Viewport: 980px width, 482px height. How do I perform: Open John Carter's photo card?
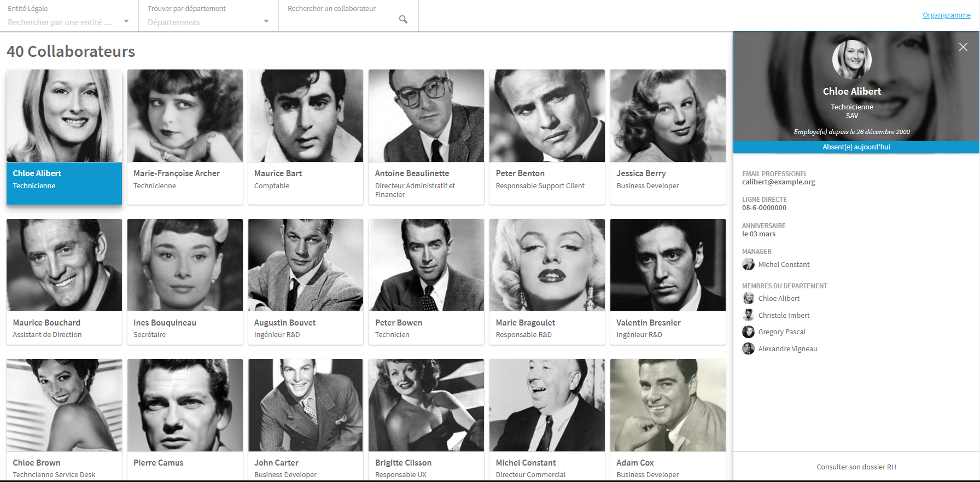pos(306,420)
